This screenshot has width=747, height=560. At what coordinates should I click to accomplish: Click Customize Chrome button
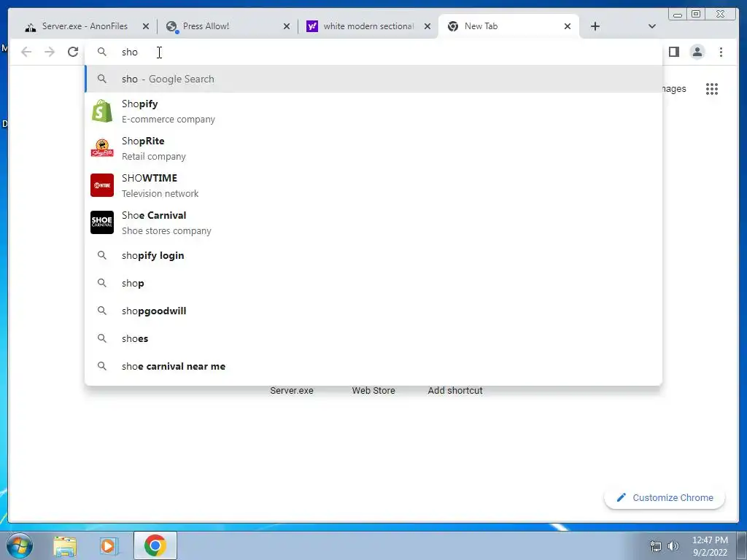point(665,497)
